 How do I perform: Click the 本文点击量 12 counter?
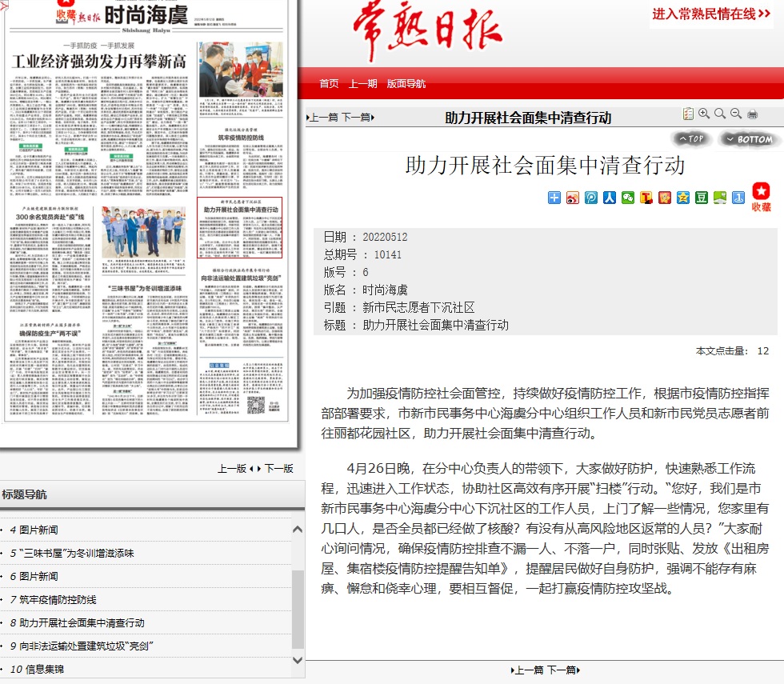[733, 351]
